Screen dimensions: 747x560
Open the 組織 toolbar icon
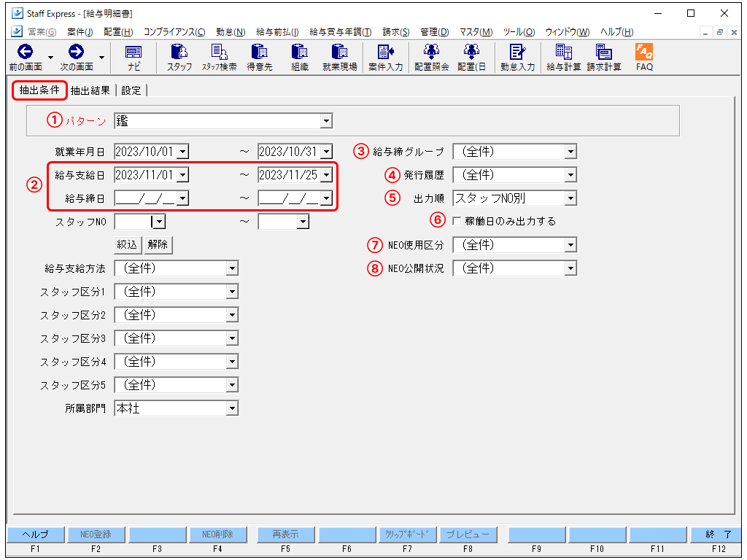click(x=300, y=57)
